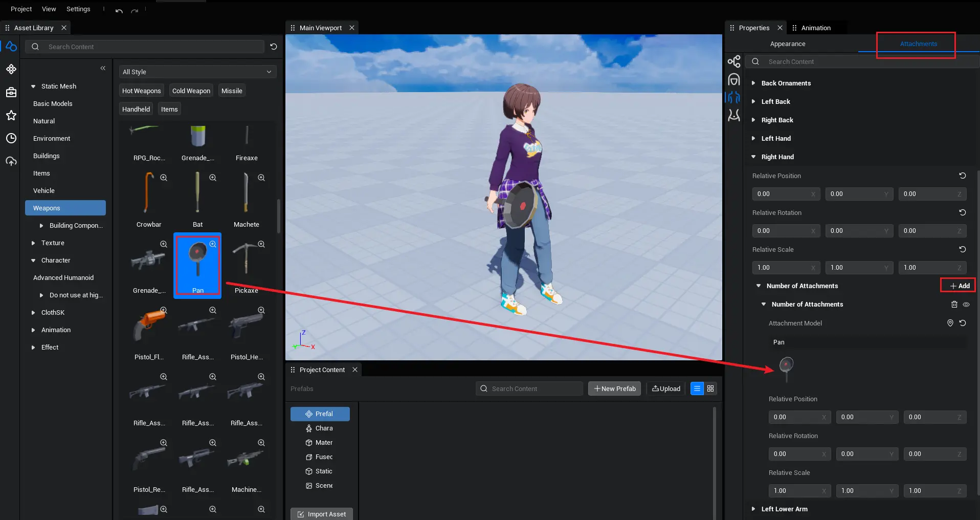The width and height of the screenshot is (980, 520).
Task: Reset the Right Hand Relative Scale
Action: coord(963,249)
